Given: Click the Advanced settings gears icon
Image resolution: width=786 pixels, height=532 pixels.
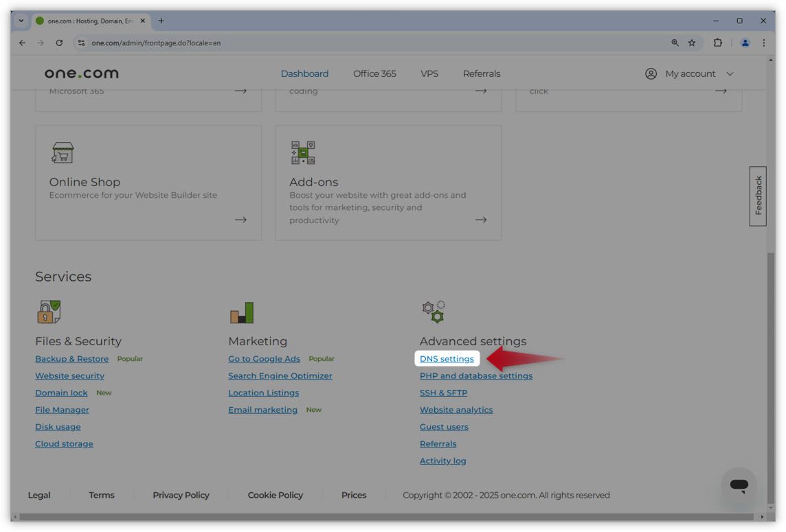Looking at the screenshot, I should 433,311.
